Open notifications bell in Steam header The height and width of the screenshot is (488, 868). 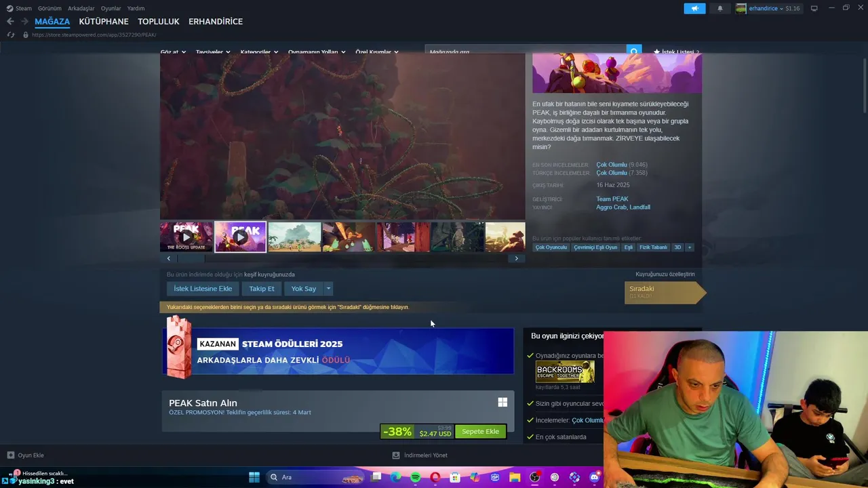(x=720, y=8)
